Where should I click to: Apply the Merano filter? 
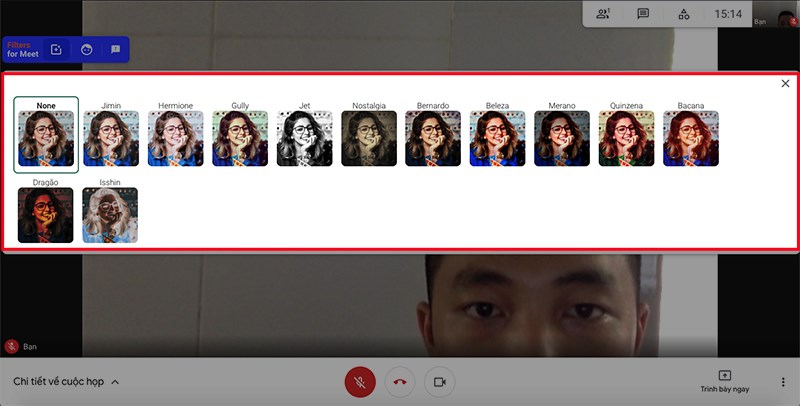click(x=562, y=138)
